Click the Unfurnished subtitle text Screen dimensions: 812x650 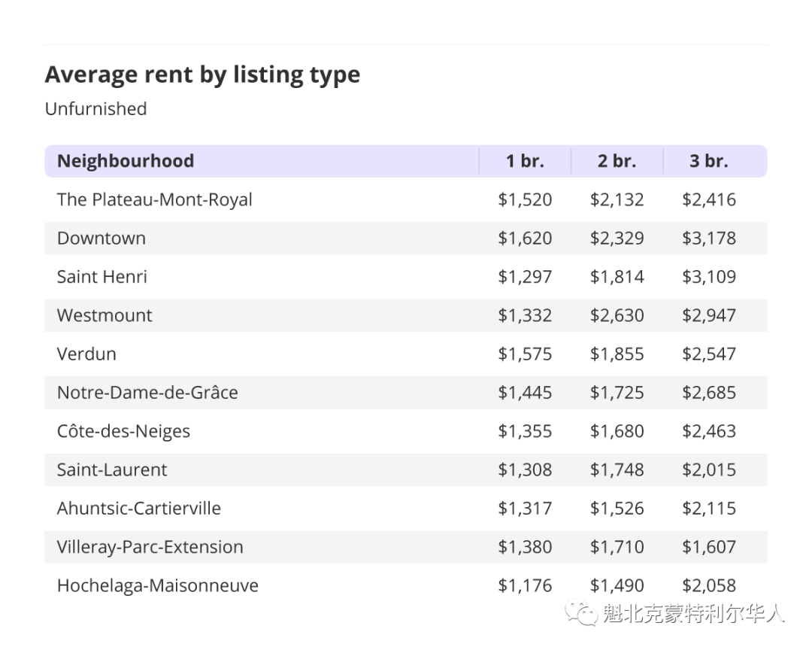click(95, 109)
